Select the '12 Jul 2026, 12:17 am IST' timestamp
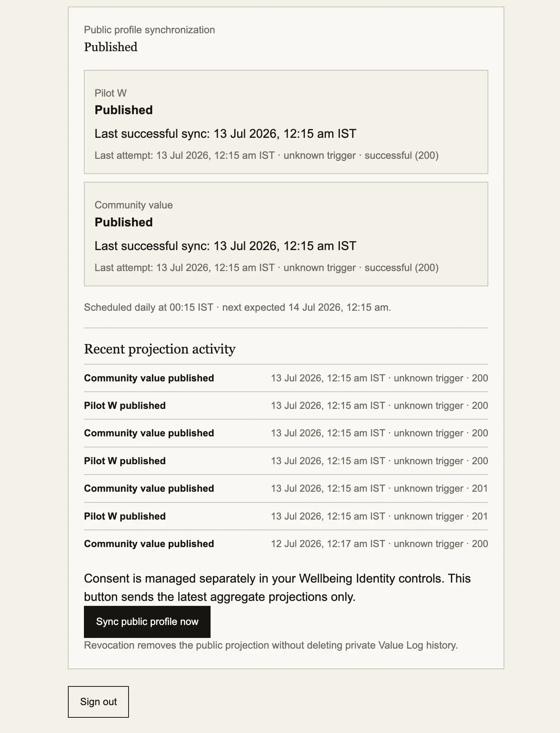 coord(328,544)
